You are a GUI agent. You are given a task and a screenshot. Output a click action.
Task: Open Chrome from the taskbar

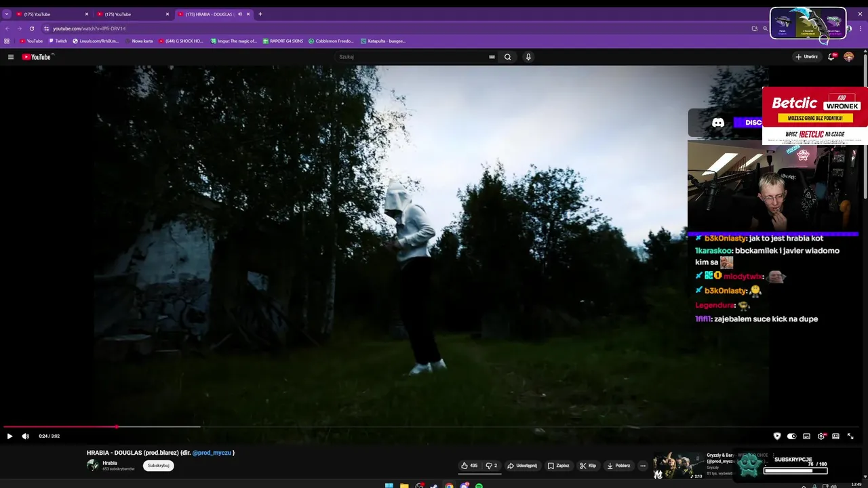[449, 485]
